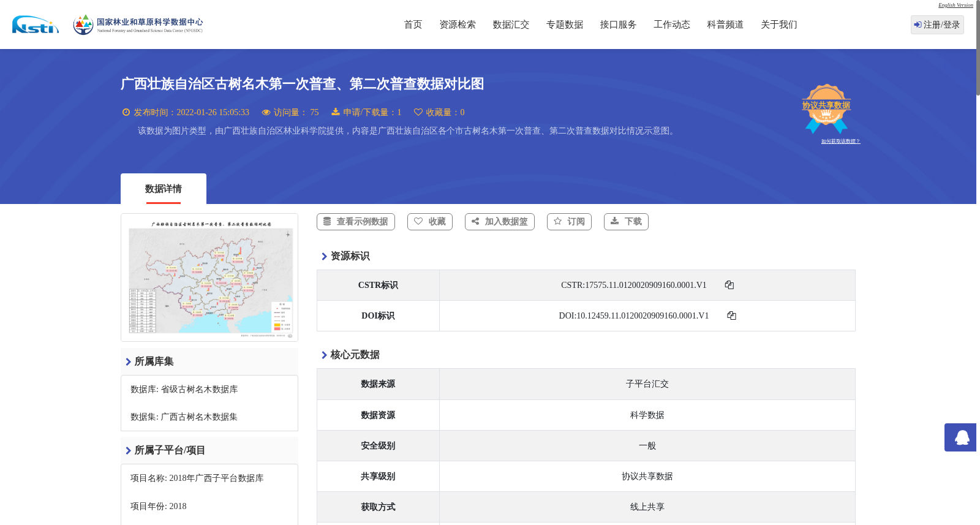The height and width of the screenshot is (525, 980).
Task: Click 协议共享数据 cell in 共享级别 row
Action: pyautogui.click(x=647, y=477)
